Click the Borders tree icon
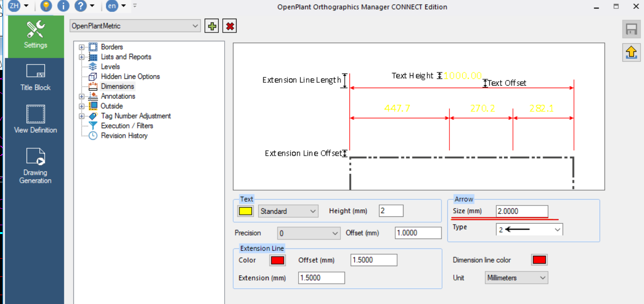 pyautogui.click(x=93, y=47)
